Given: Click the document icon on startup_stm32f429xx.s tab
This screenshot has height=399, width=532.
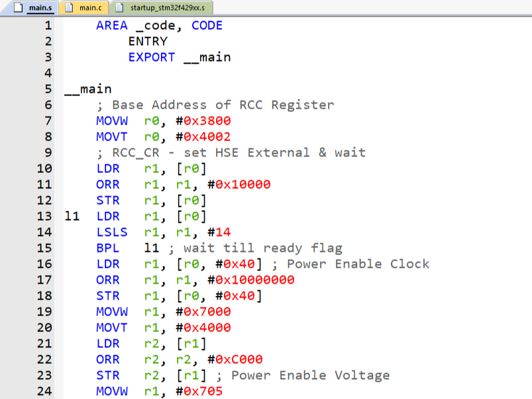Looking at the screenshot, I should pyautogui.click(x=119, y=9).
